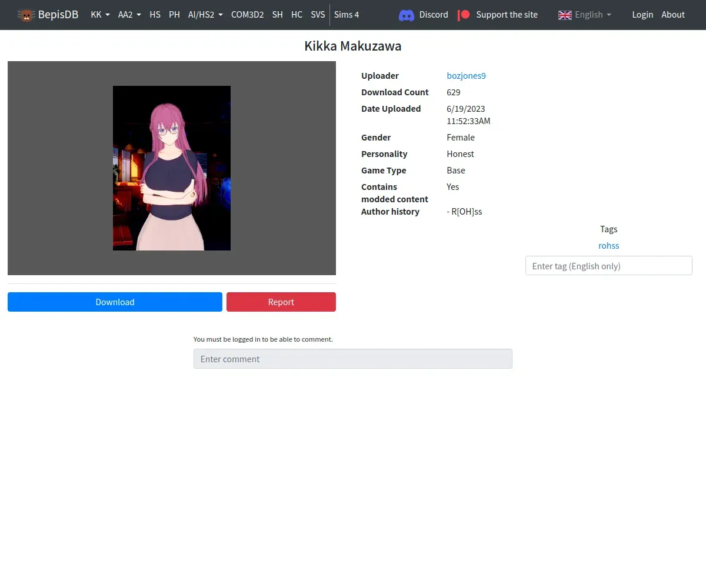Focus the Enter tag input field
Image resolution: width=706 pixels, height=588 pixels.
[609, 266]
